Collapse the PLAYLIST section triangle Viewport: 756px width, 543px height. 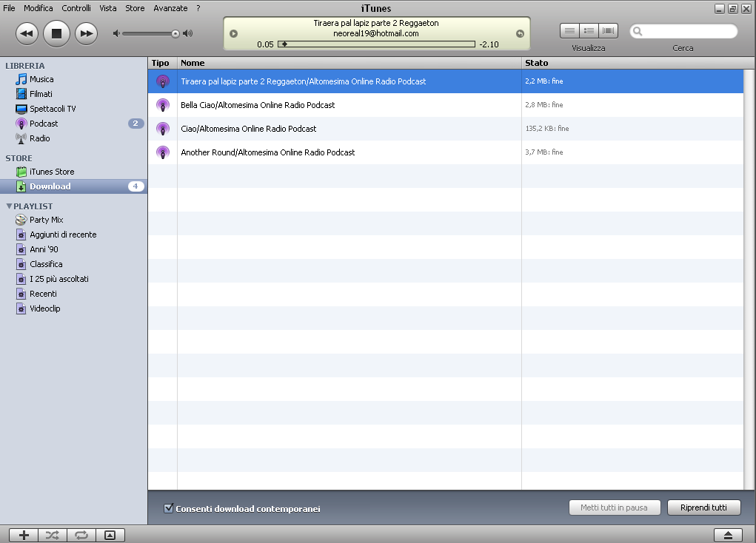9,206
